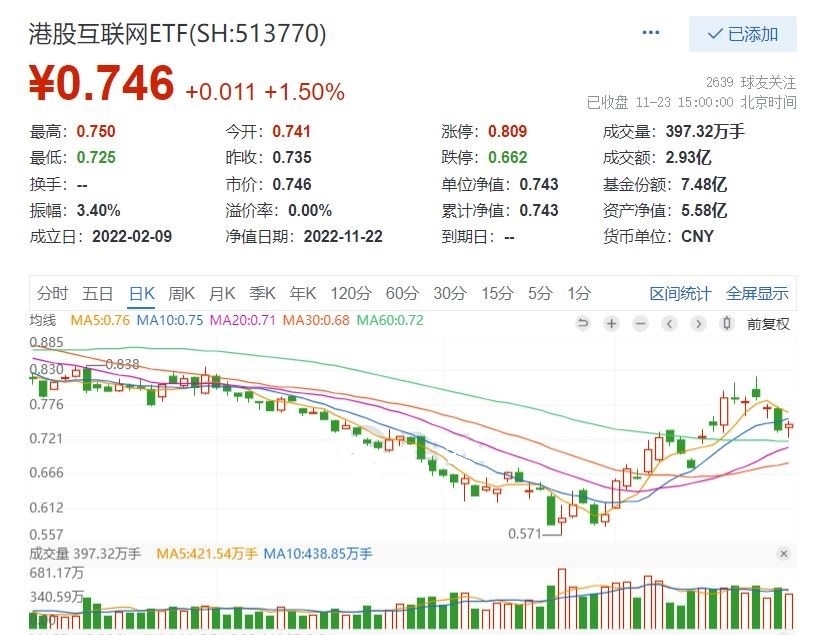This screenshot has height=635, width=813.
Task: Zoom in the K-line chart with plus icon
Action: (612, 323)
